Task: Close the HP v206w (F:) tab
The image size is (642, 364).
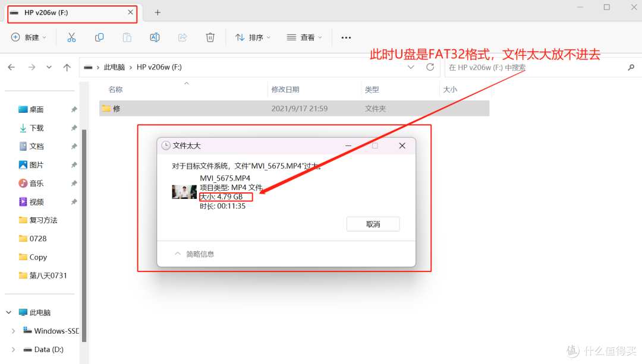Action: (x=130, y=12)
